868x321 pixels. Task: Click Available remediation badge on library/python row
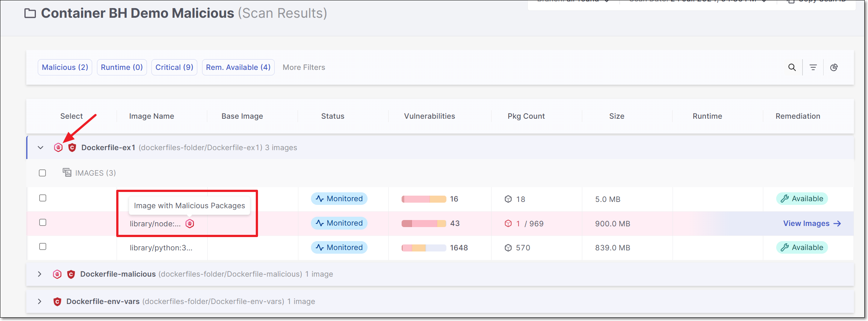(802, 247)
